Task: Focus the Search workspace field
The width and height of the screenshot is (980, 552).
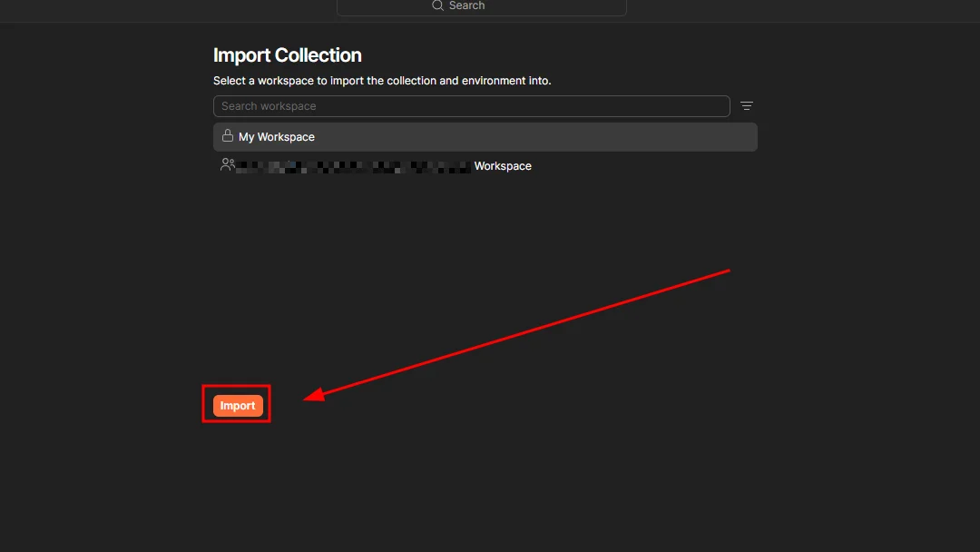Action: (471, 106)
